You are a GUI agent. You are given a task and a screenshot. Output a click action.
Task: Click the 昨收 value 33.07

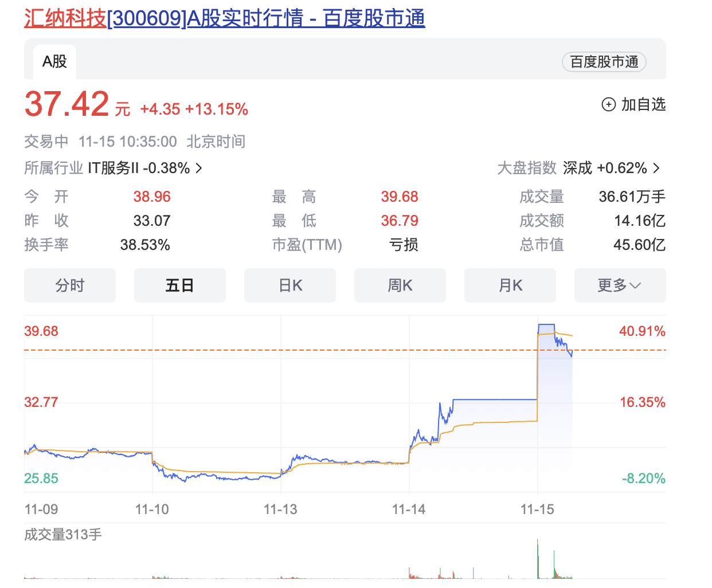click(152, 221)
